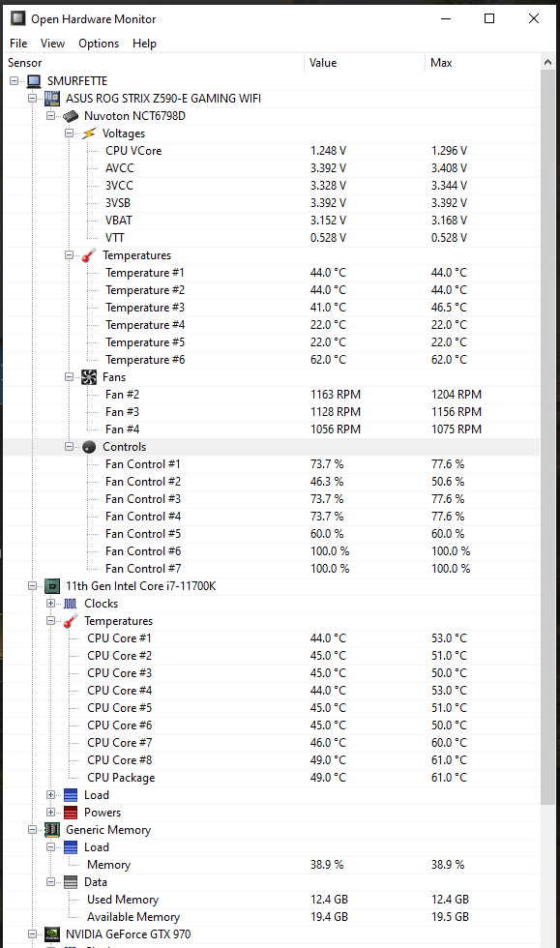Select the CPU Package temperature row
560x948 pixels.
point(120,777)
